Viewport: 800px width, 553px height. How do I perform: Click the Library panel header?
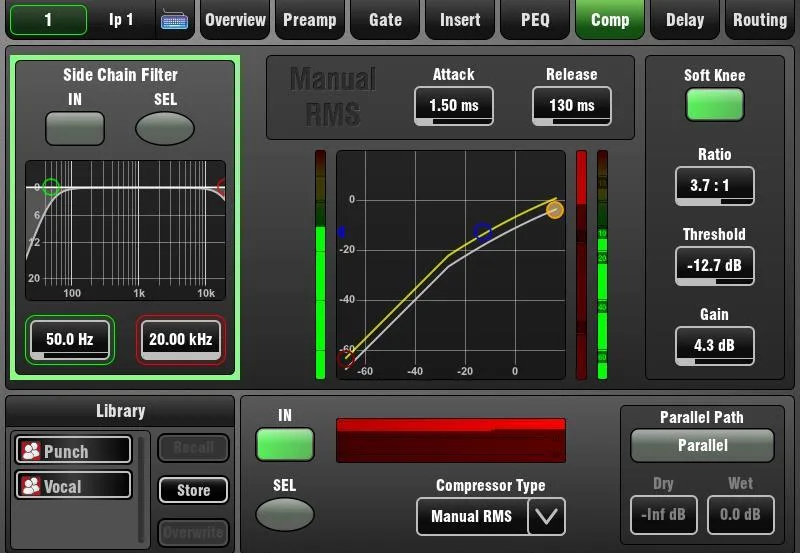(x=120, y=411)
